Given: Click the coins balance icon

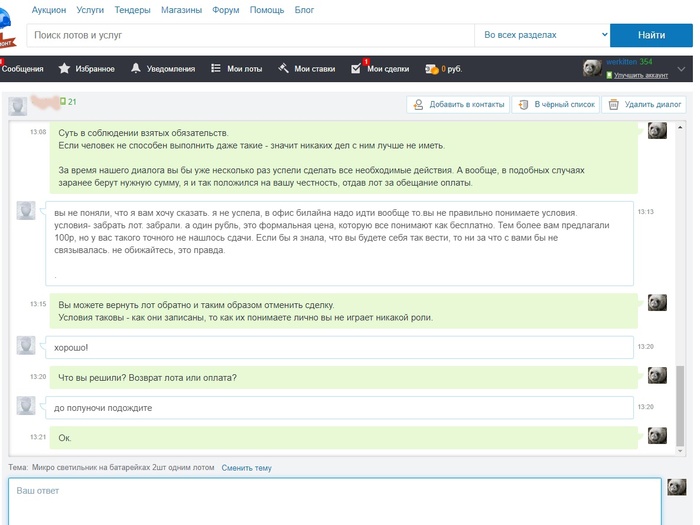Looking at the screenshot, I should pyautogui.click(x=432, y=69).
